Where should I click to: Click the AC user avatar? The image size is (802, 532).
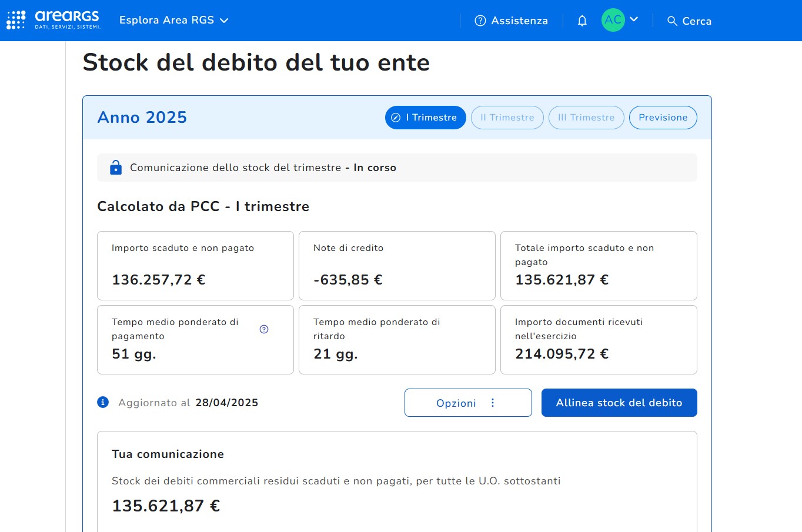pyautogui.click(x=613, y=20)
